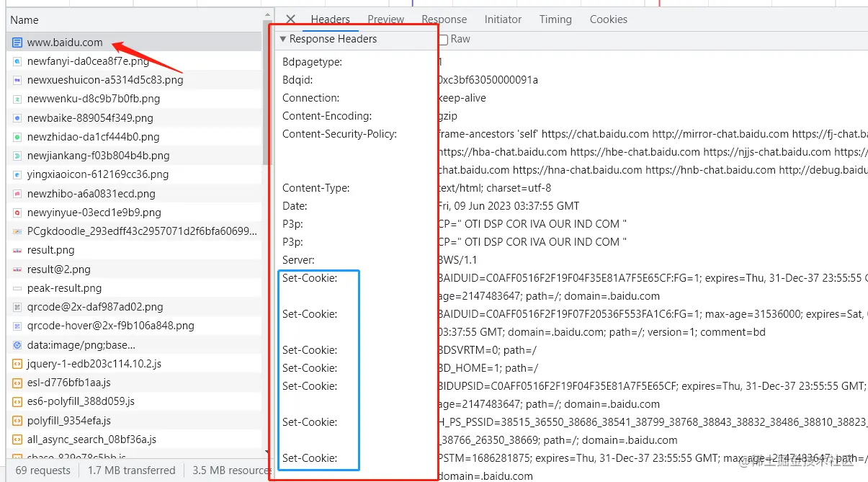The image size is (868, 482).
Task: Select the result@2.png request
Action: 134,269
